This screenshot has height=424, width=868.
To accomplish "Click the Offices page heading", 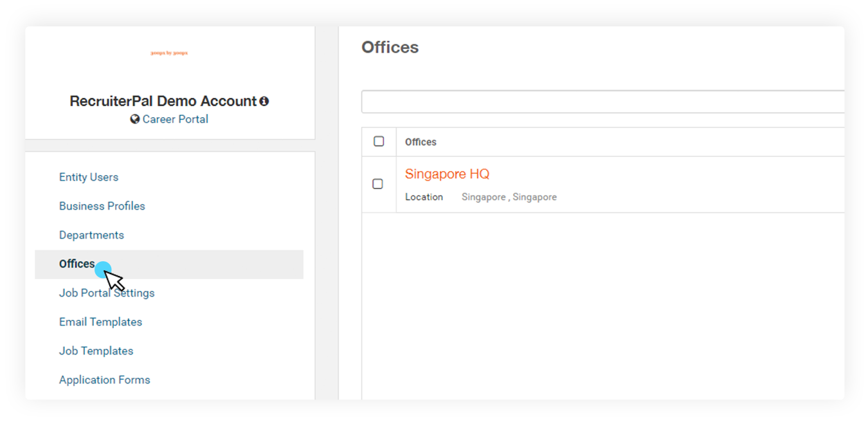I will point(390,47).
